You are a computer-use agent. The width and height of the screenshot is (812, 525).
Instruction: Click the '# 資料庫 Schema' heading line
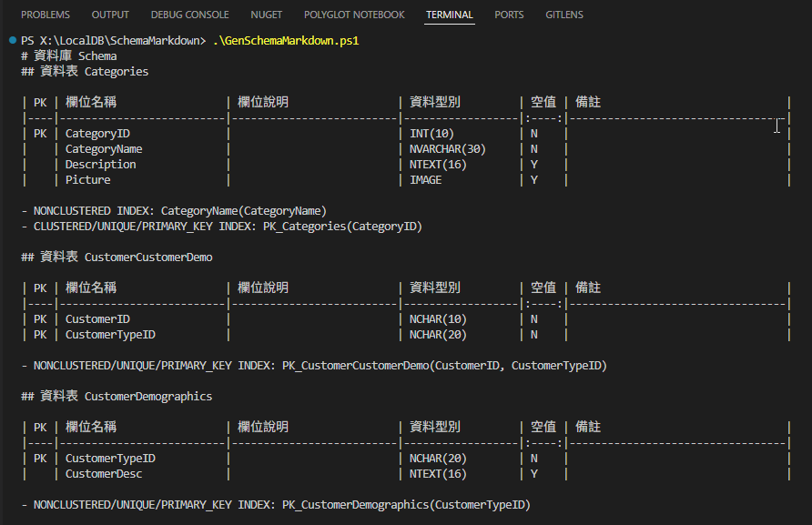tap(69, 56)
